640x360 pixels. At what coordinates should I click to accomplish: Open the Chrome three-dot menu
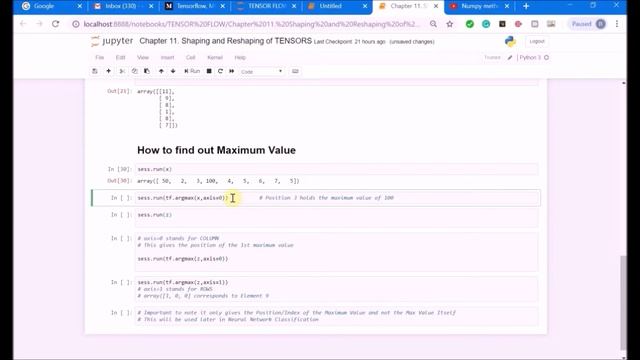click(x=617, y=24)
